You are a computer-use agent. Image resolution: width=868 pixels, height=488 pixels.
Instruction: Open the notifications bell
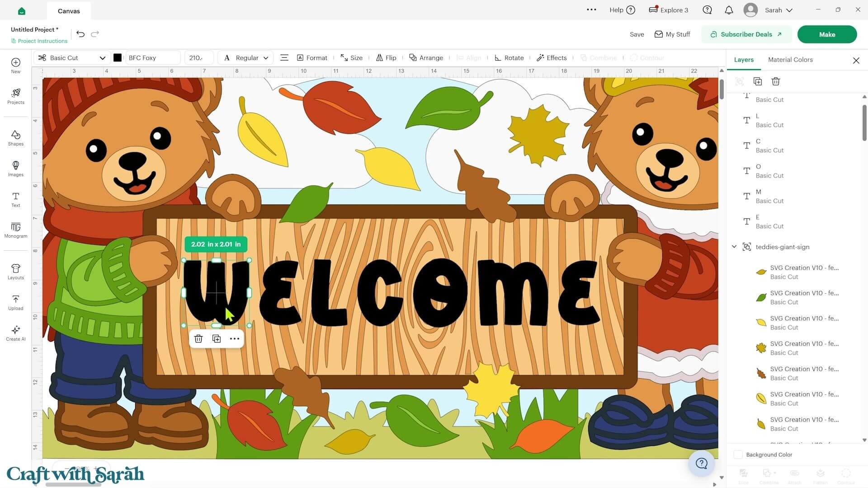(x=729, y=10)
